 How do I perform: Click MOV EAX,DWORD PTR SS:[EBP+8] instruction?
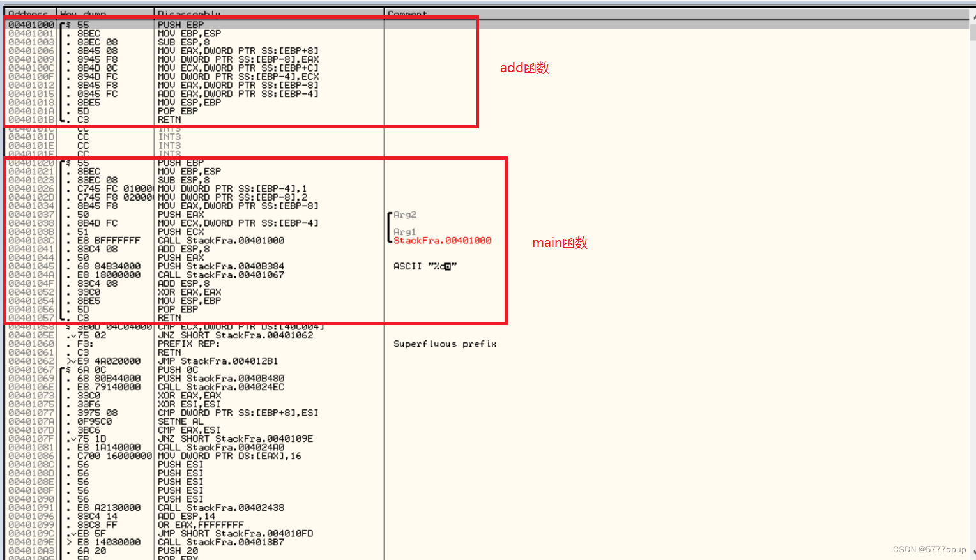(238, 50)
